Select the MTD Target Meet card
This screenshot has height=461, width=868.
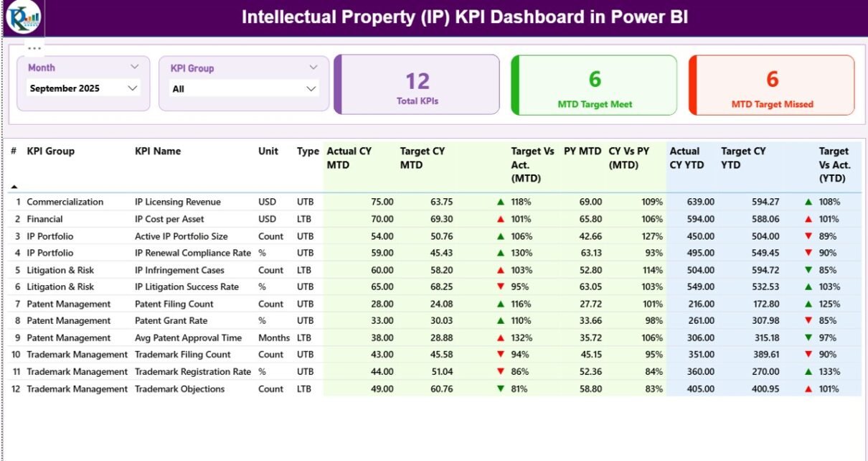pos(595,85)
